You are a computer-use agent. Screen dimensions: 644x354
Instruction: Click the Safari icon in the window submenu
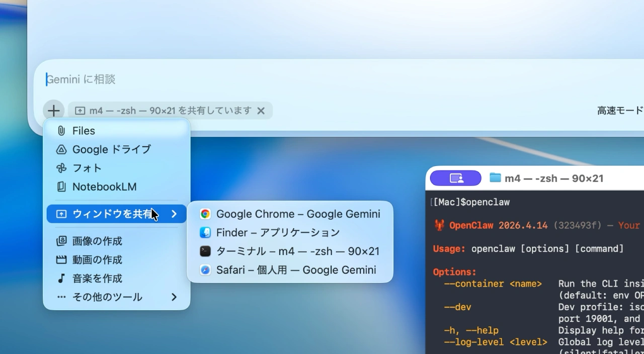pyautogui.click(x=205, y=270)
